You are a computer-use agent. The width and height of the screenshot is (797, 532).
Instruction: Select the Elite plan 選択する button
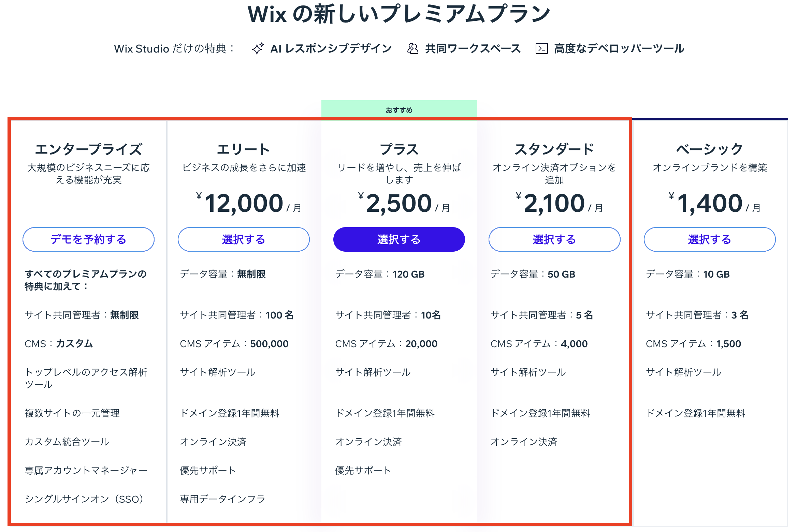pyautogui.click(x=244, y=239)
